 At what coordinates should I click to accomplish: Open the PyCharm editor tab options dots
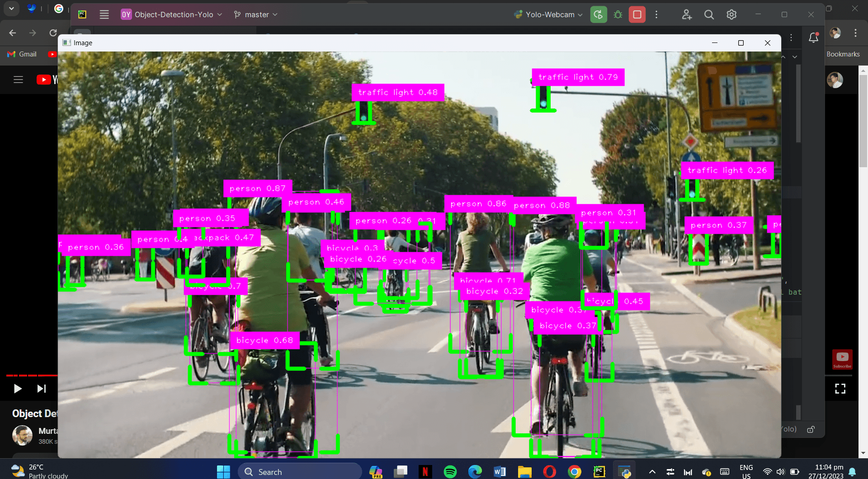791,38
